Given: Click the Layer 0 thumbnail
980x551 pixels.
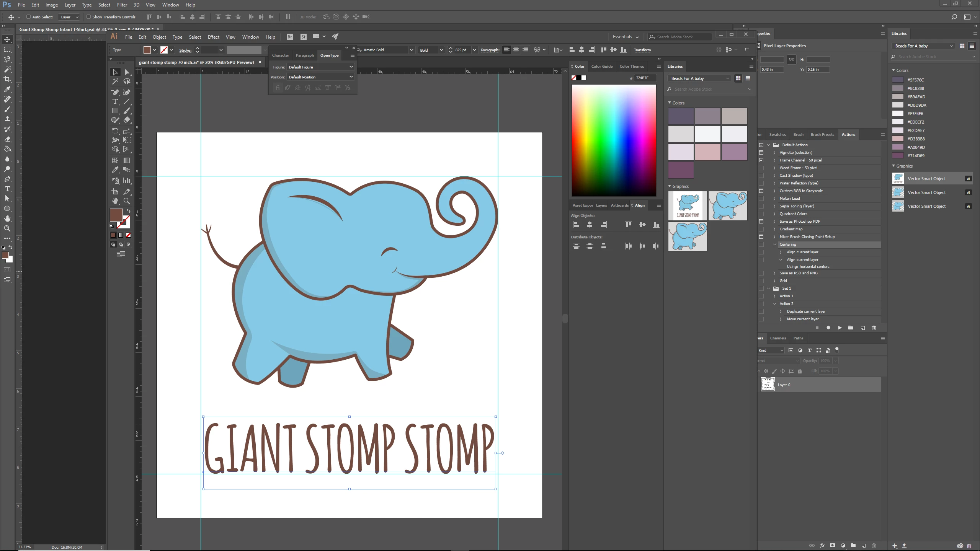Looking at the screenshot, I should [768, 384].
